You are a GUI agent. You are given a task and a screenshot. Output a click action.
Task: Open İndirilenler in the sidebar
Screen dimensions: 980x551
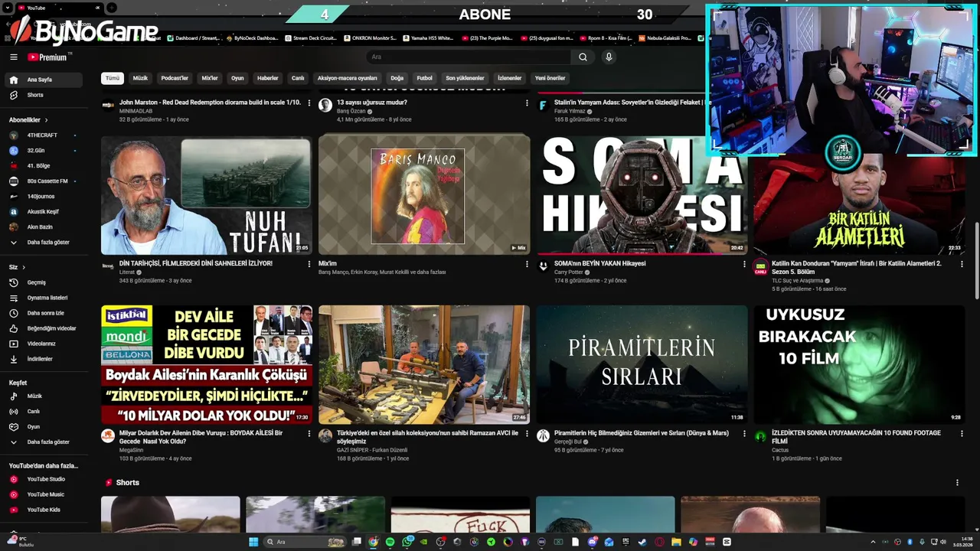tap(44, 359)
